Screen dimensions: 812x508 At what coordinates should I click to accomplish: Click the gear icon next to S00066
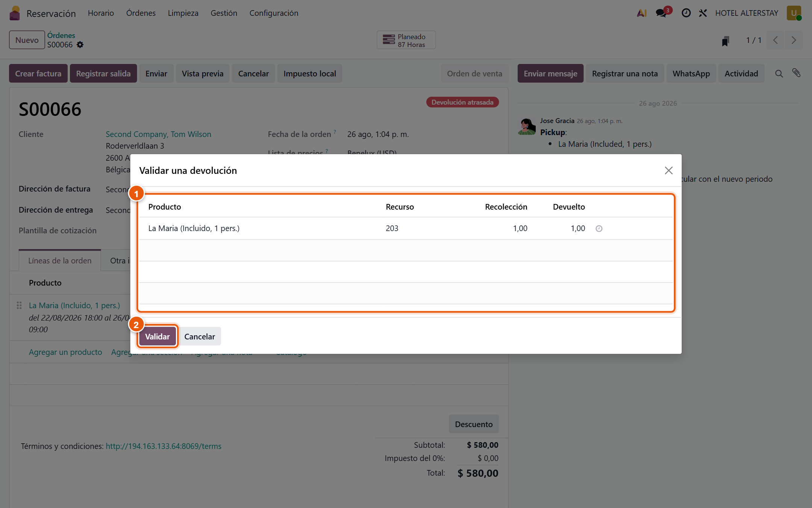pyautogui.click(x=80, y=45)
